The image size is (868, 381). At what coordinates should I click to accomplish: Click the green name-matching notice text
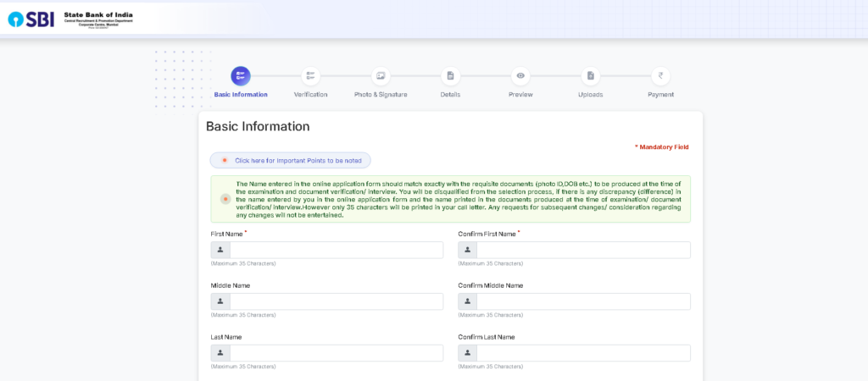(459, 199)
